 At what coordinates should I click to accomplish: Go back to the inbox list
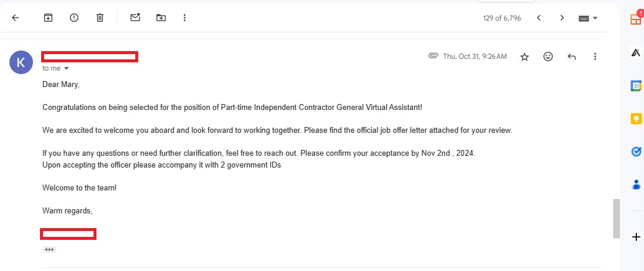(15, 18)
